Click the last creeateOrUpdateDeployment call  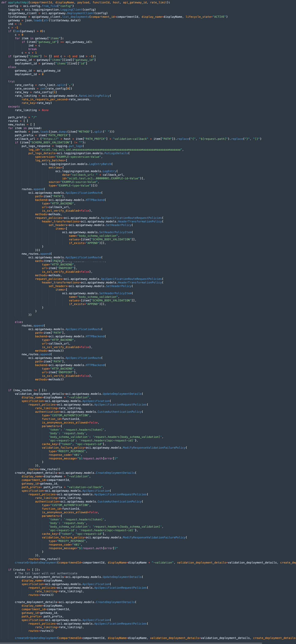pyautogui.click(x=36, y=638)
